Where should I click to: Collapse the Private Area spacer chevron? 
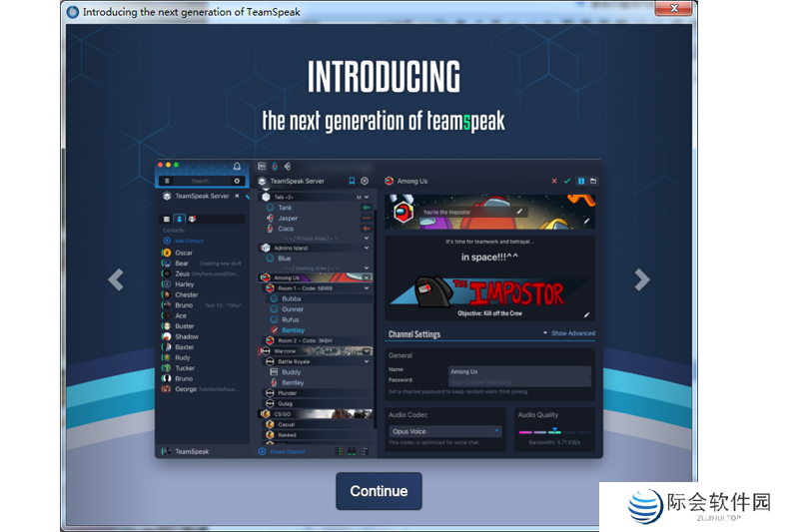coord(367,239)
